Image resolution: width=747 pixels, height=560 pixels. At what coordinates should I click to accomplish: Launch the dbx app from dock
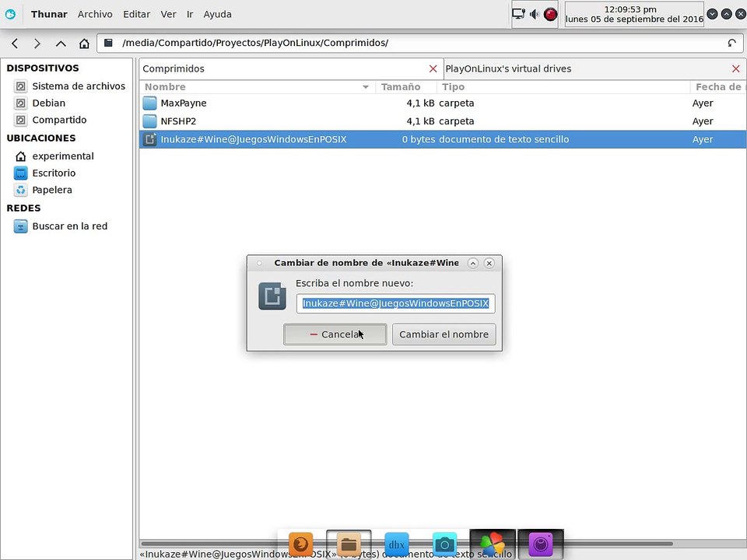coord(396,544)
